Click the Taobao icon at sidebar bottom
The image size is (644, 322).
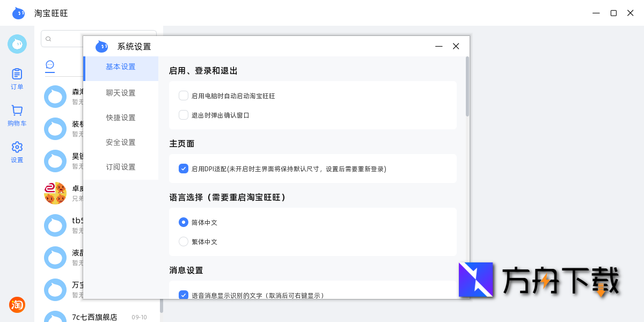tap(17, 305)
